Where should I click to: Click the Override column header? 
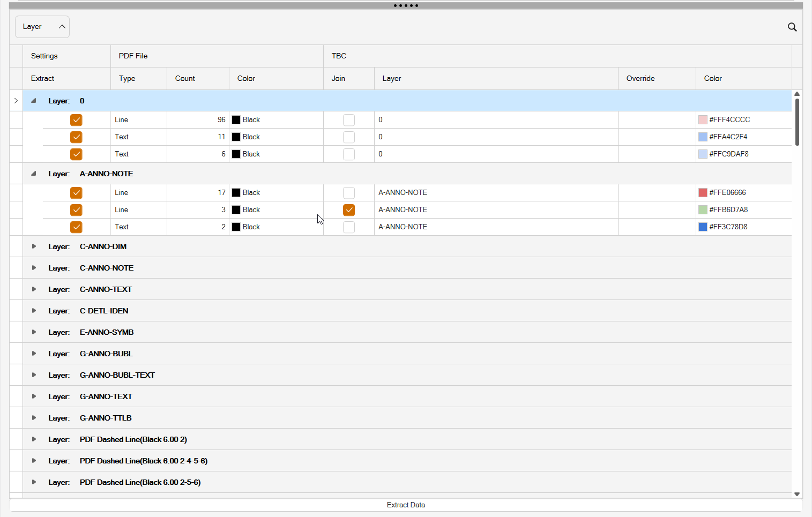point(640,78)
